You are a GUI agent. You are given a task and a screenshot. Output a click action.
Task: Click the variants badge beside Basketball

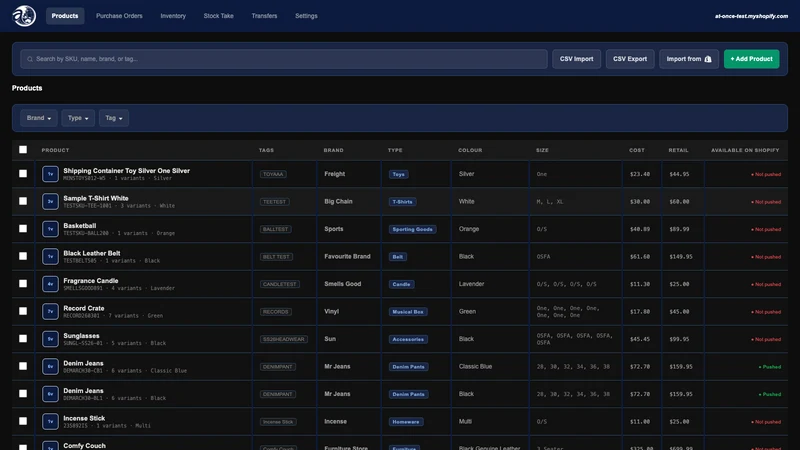tap(50, 229)
